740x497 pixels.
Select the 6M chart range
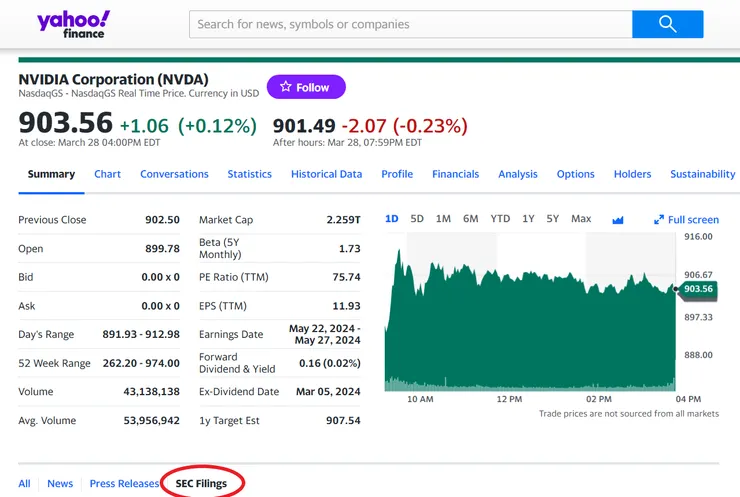471,219
